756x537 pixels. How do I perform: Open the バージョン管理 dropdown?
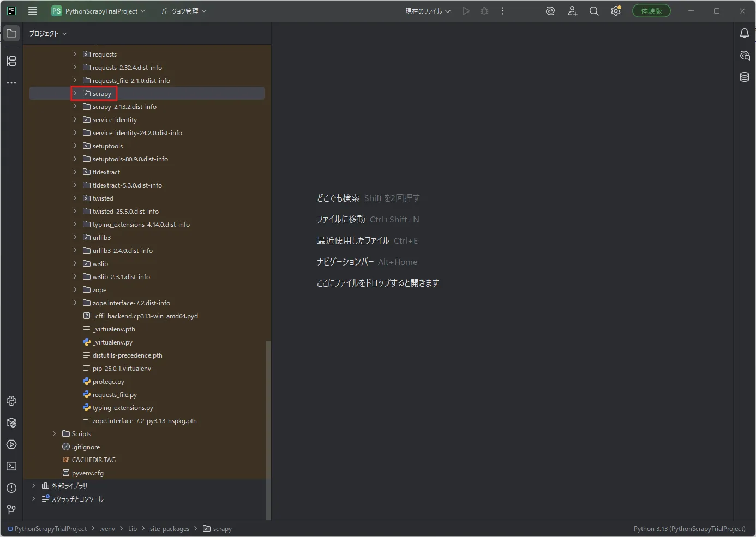[x=184, y=11]
